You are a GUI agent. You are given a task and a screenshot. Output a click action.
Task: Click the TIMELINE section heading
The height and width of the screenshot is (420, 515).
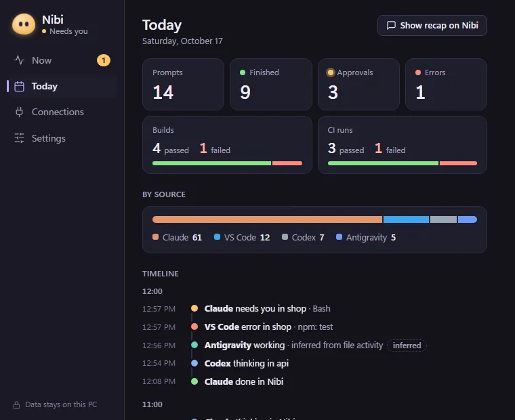pos(161,274)
